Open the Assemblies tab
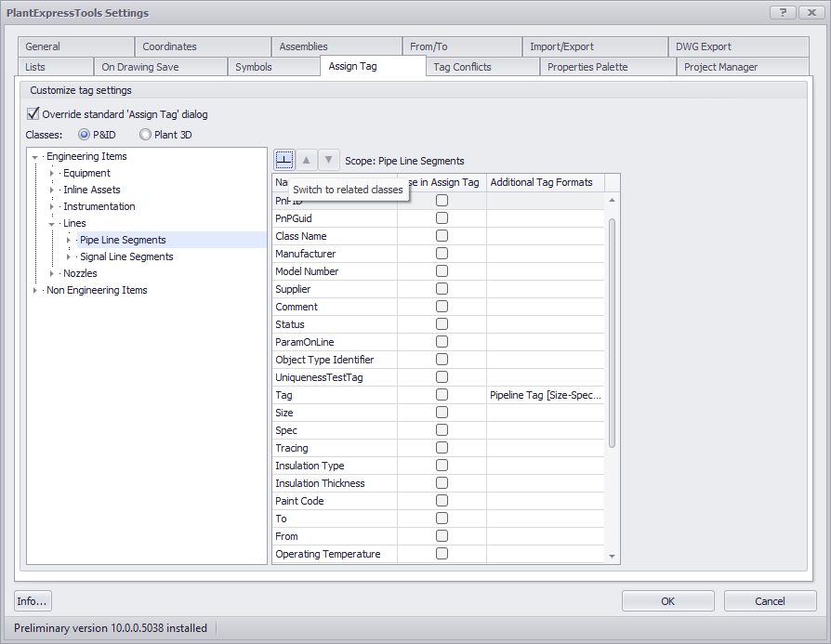831x644 pixels. 336,46
